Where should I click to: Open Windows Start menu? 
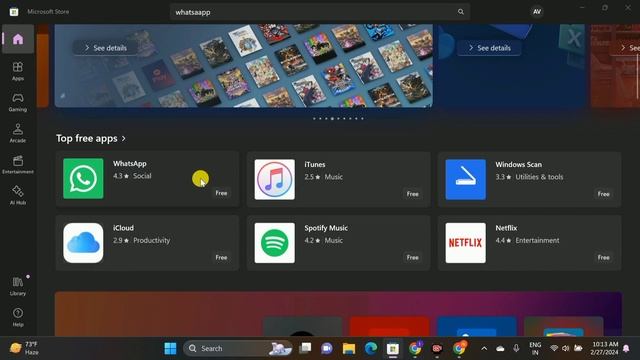pyautogui.click(x=170, y=348)
